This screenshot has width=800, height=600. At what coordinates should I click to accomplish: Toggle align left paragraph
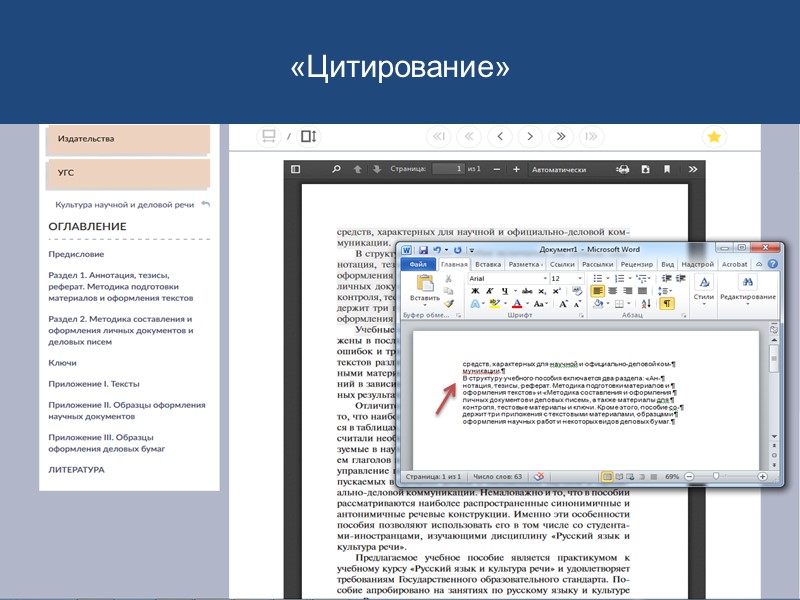[x=597, y=291]
